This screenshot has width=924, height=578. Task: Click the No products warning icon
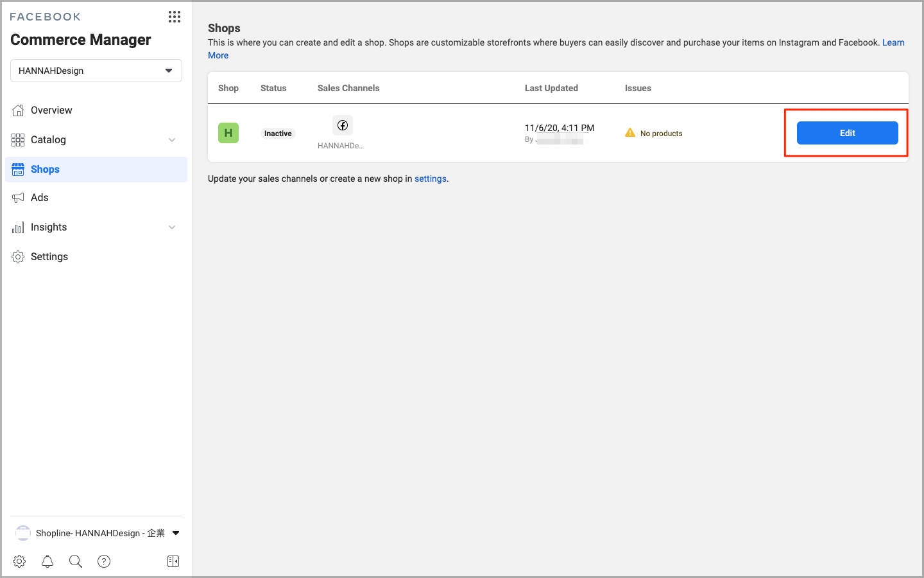[630, 133]
